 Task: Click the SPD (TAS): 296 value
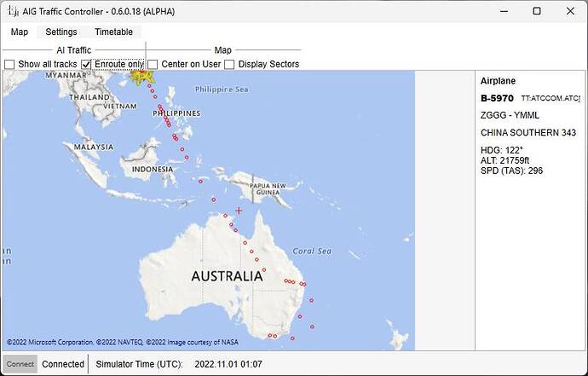pyautogui.click(x=511, y=171)
